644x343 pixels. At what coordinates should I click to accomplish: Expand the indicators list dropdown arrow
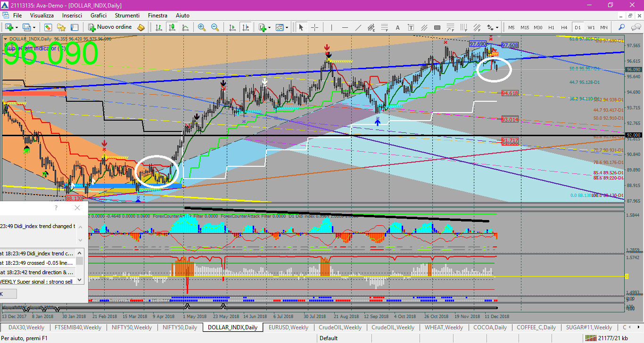point(269,27)
